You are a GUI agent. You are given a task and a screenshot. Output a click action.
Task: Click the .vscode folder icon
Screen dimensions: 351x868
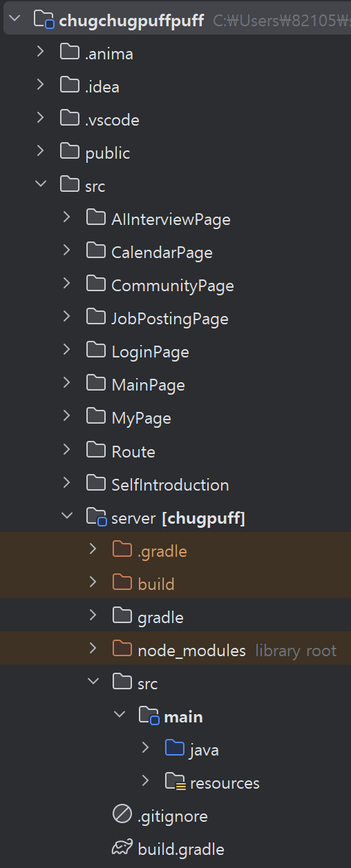click(x=70, y=119)
